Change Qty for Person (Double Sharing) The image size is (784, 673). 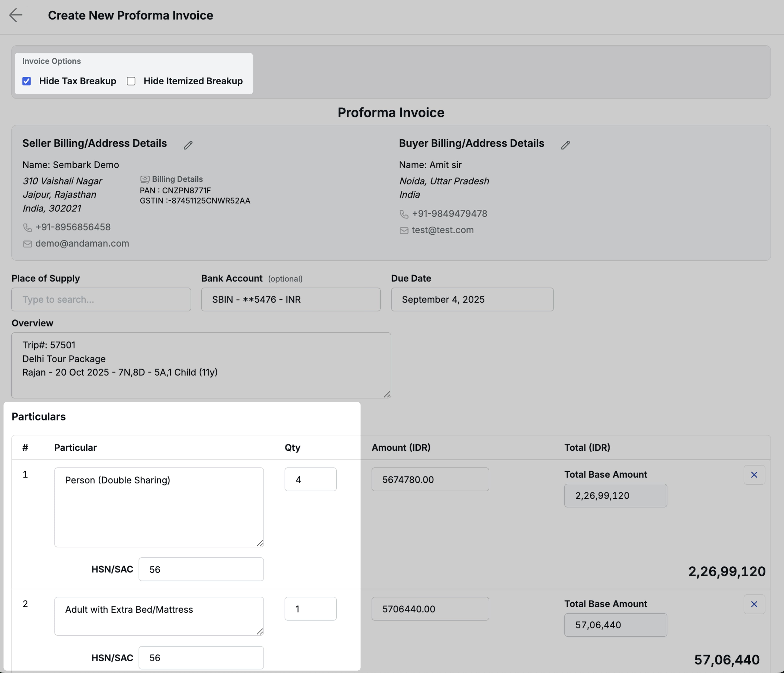[310, 479]
